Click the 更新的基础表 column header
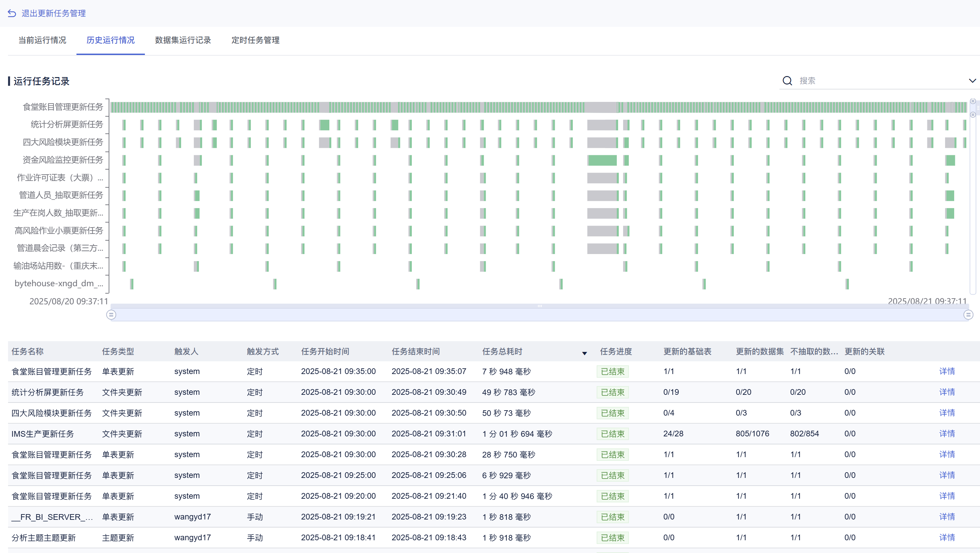 point(687,351)
